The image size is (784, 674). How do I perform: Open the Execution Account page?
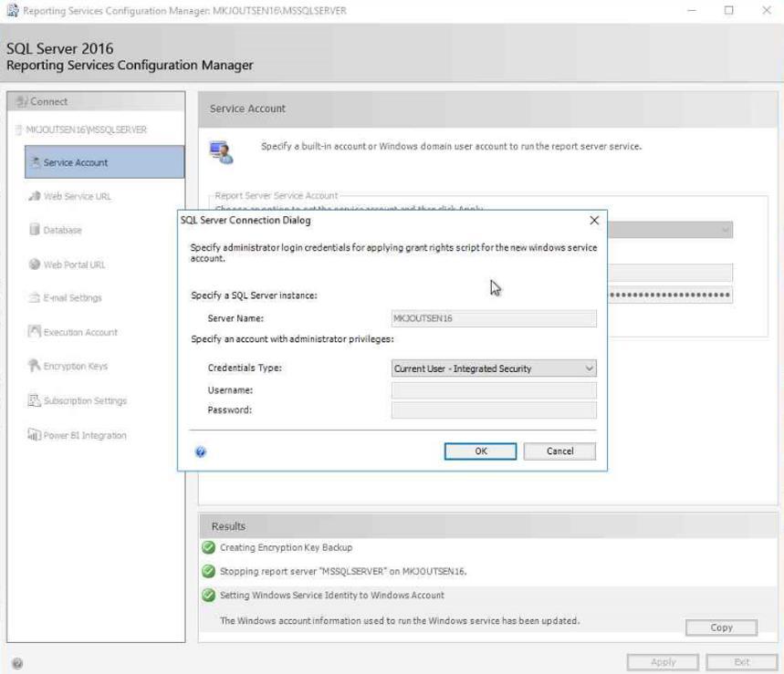tap(80, 332)
